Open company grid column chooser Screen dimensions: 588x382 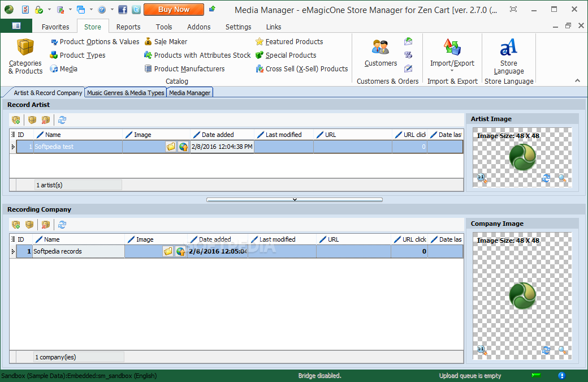pos(13,239)
